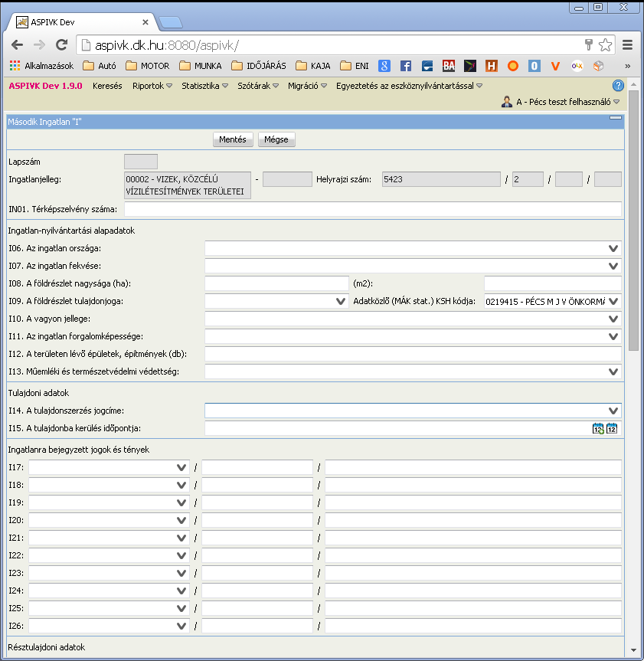Viewport: 644px width, 661px height.
Task: Open the Chrome hamburger menu
Action: [x=628, y=44]
